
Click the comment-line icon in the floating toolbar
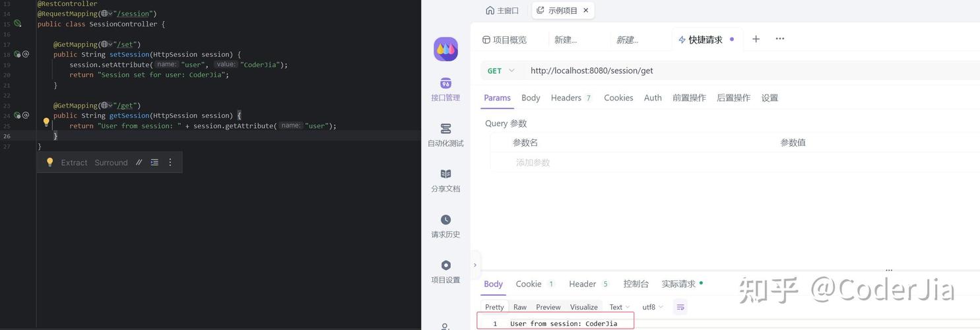pyautogui.click(x=139, y=162)
